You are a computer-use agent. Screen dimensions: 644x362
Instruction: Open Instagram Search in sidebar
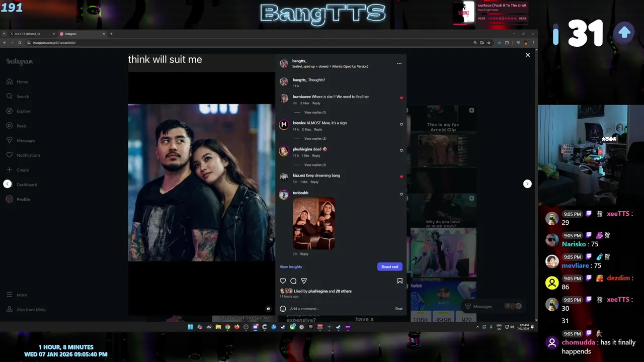pos(18,96)
